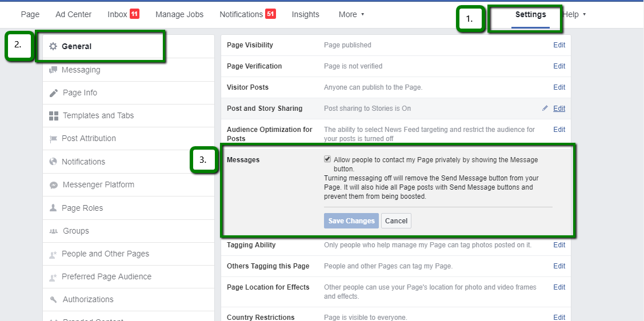The height and width of the screenshot is (321, 644).
Task: Edit the Visitor Posts setting
Action: pyautogui.click(x=559, y=87)
